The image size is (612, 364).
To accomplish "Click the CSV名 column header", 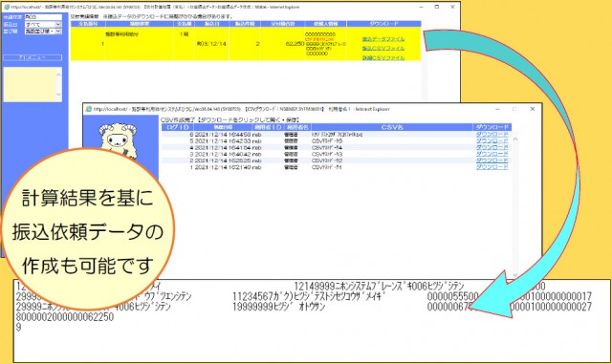I will (x=392, y=127).
